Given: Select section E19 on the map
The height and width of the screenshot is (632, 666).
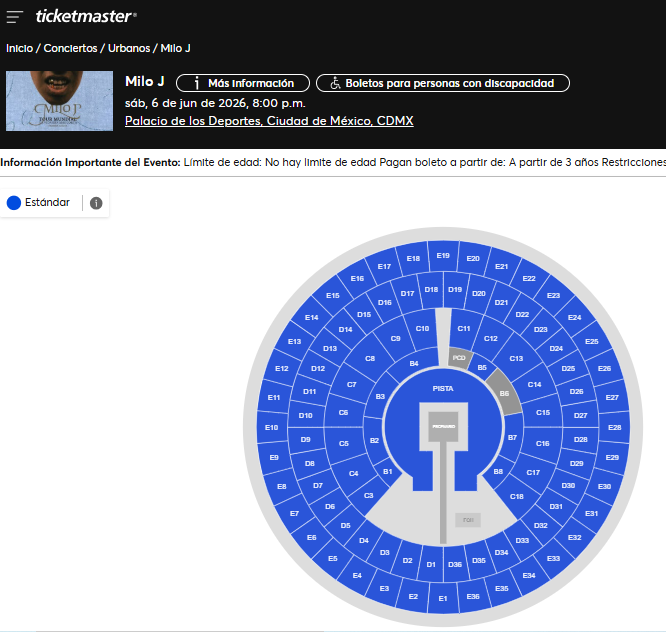Looking at the screenshot, I should [x=443, y=255].
